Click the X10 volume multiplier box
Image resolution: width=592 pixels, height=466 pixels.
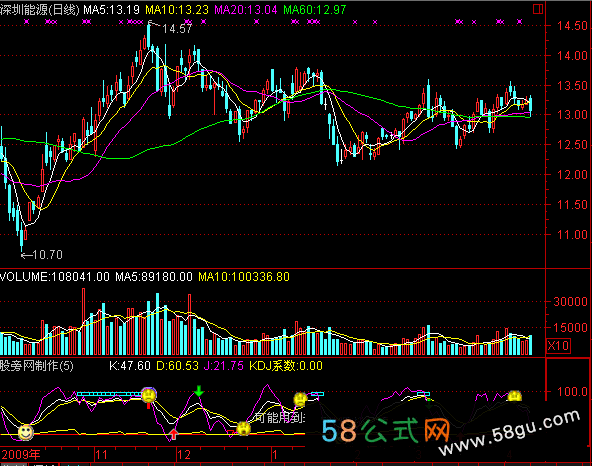click(558, 345)
